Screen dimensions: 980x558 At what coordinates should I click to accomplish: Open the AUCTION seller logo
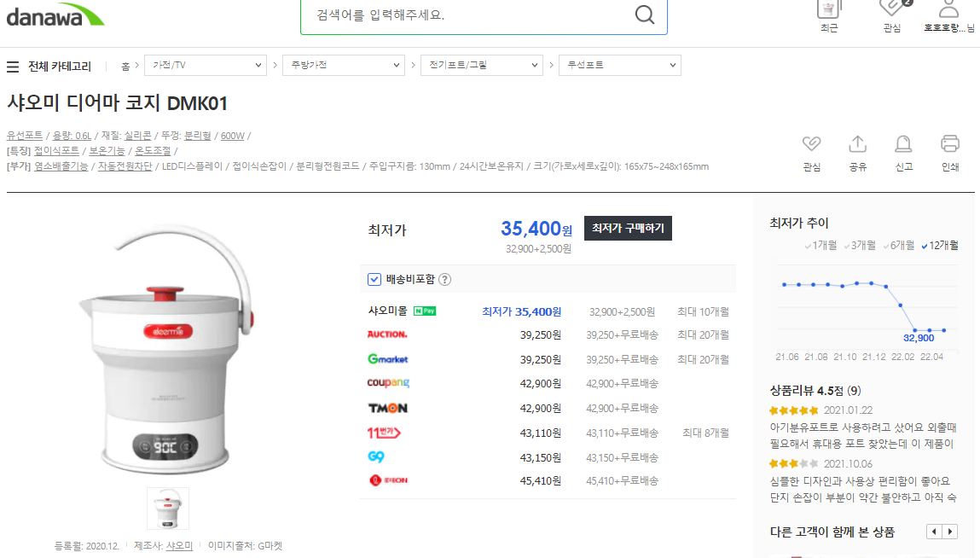point(387,334)
